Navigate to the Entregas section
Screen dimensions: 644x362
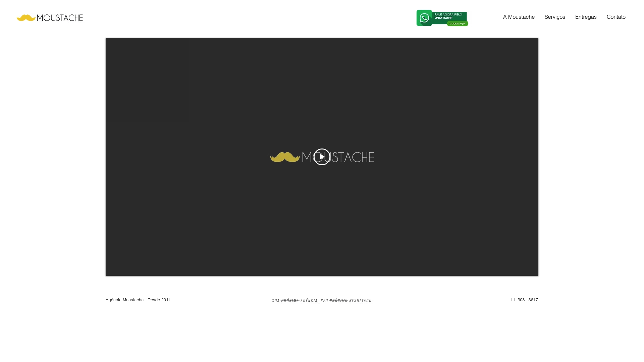click(x=586, y=17)
